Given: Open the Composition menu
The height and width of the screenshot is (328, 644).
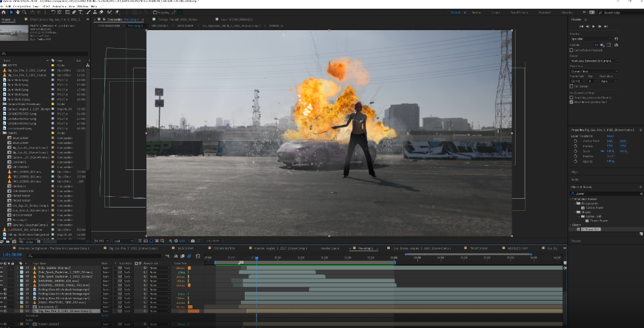Looking at the screenshot, I should click(22, 6).
